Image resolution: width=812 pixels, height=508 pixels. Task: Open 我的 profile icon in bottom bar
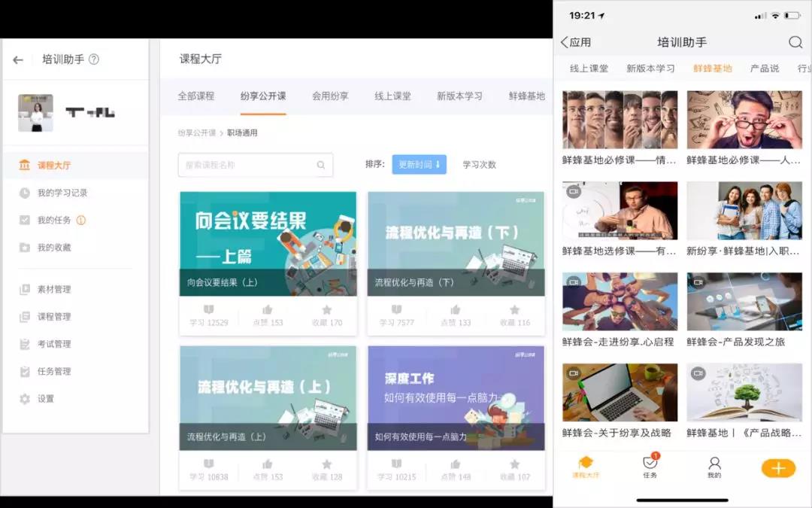point(714,464)
